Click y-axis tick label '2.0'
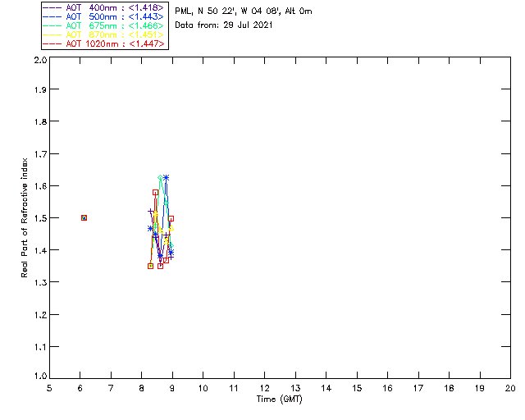 click(x=40, y=60)
